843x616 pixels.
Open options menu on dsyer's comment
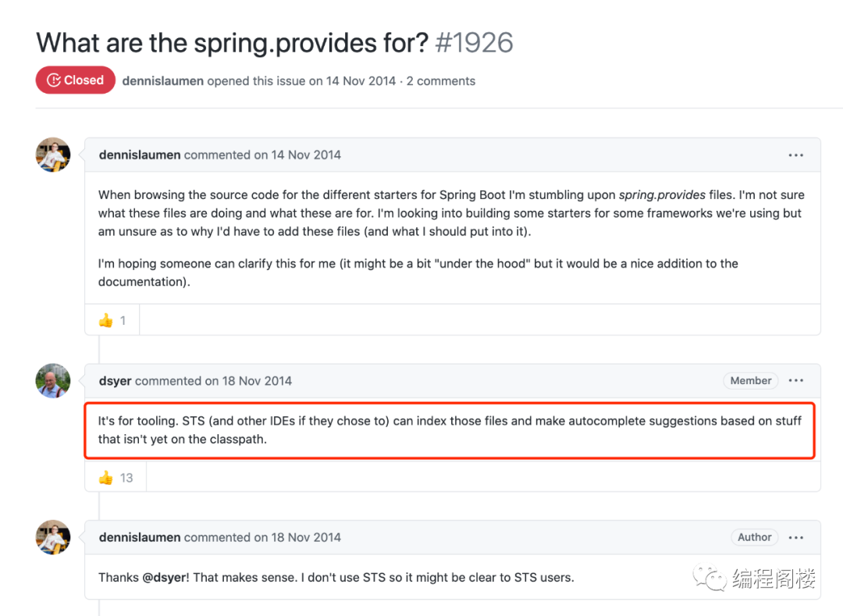[x=795, y=381]
